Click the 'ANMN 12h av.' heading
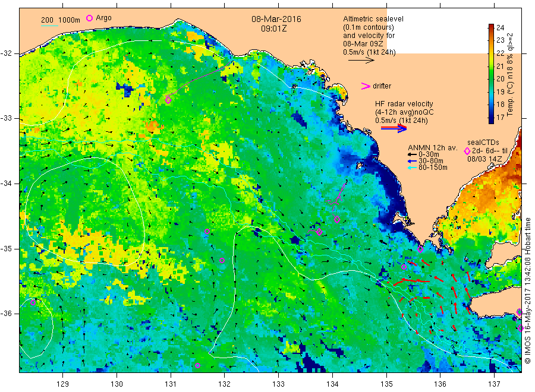Image resolution: width=535 pixels, height=392 pixels. [x=433, y=148]
